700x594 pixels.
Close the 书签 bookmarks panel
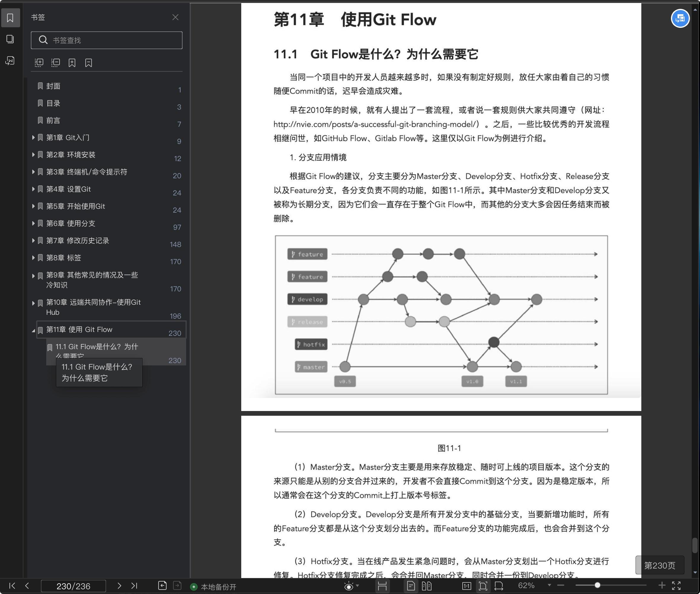(175, 17)
